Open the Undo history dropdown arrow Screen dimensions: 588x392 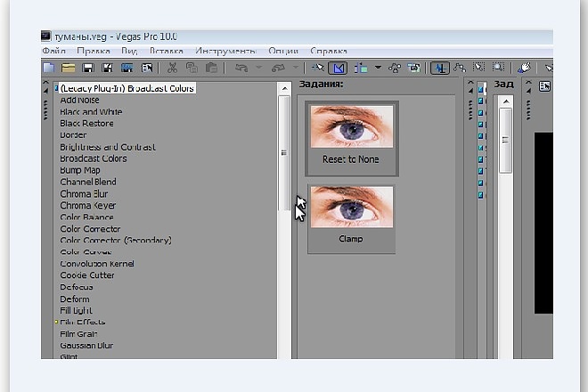click(x=258, y=68)
